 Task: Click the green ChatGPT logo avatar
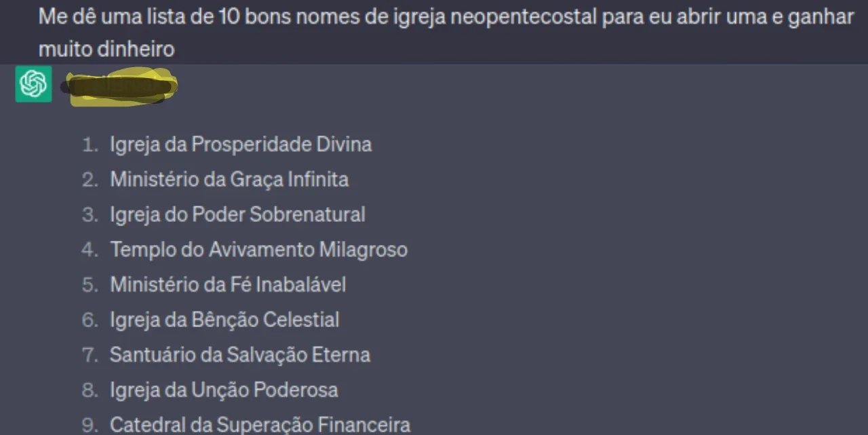point(33,84)
